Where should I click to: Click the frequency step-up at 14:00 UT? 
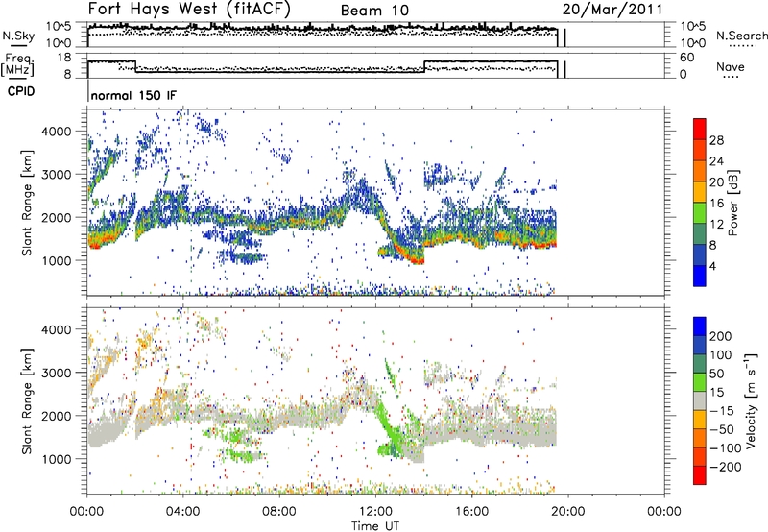point(424,66)
